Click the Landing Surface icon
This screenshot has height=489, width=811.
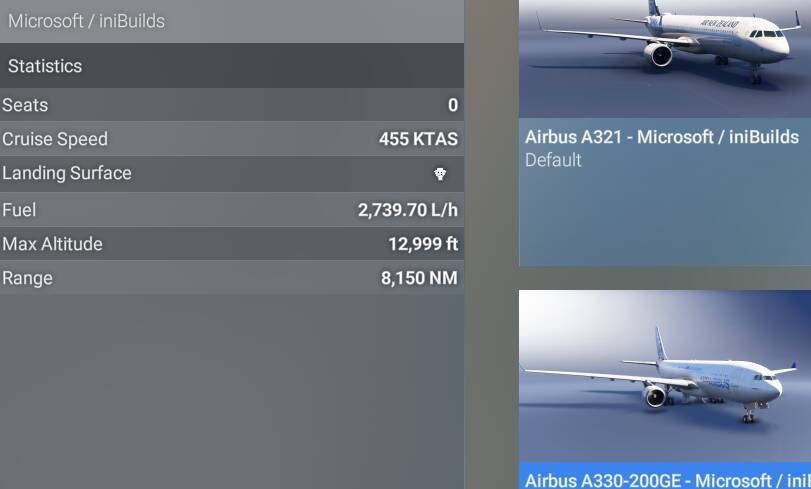click(x=440, y=173)
